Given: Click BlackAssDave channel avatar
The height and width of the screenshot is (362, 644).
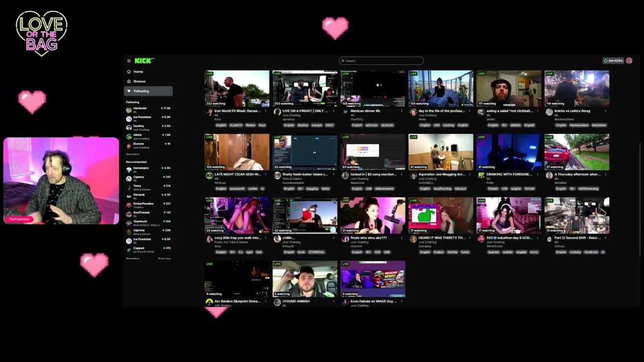Looking at the screenshot, I should pos(549,112).
